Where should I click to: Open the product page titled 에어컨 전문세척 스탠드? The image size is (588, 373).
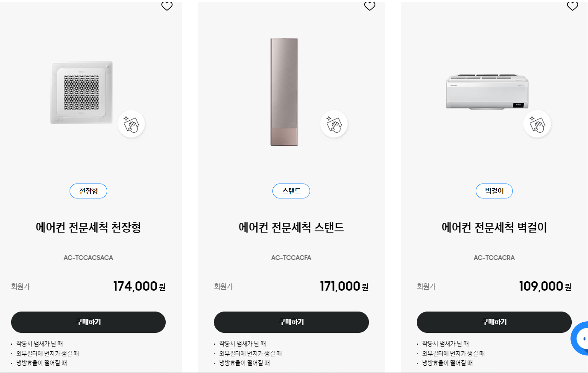click(291, 227)
